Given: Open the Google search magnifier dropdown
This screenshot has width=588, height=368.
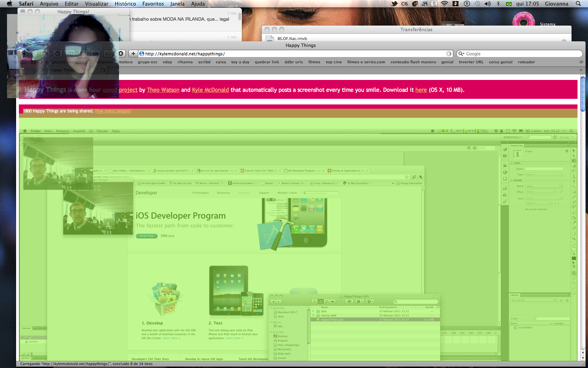Looking at the screenshot, I should click(462, 54).
